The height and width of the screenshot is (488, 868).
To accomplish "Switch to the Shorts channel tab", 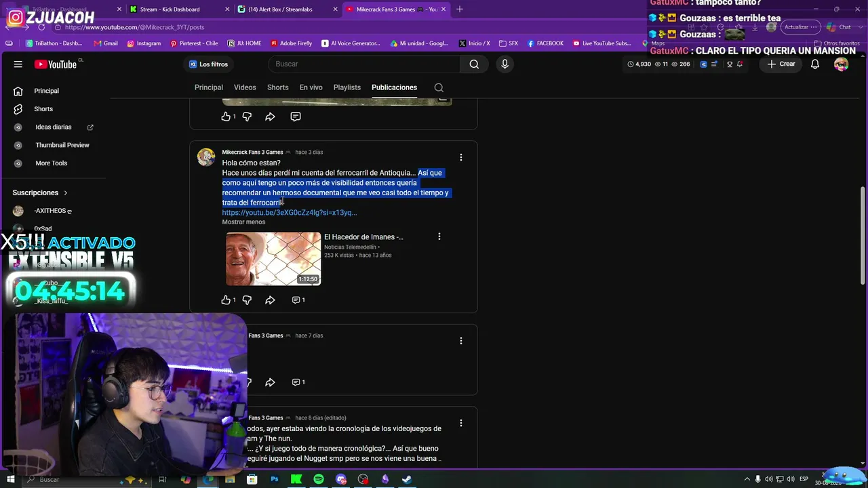I will click(277, 87).
